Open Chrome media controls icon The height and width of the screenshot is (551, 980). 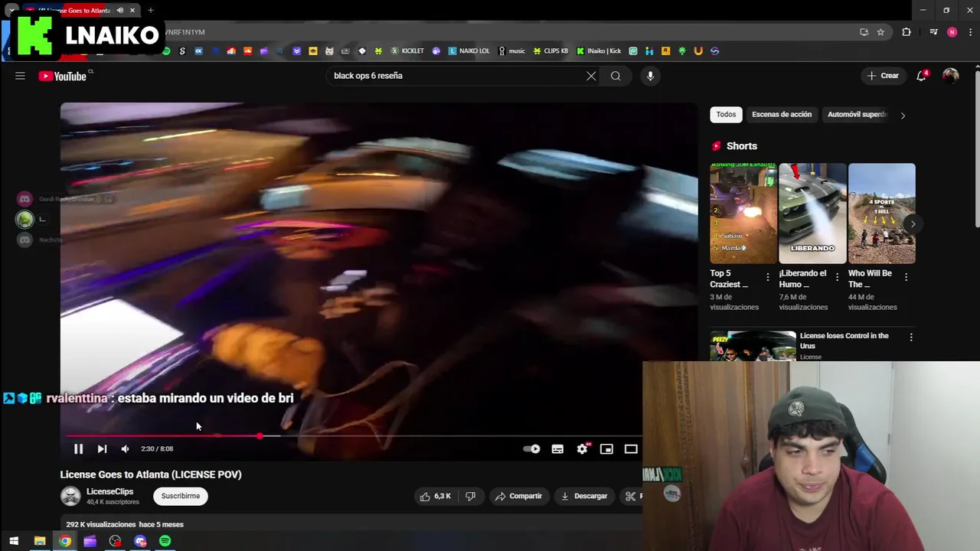click(933, 32)
